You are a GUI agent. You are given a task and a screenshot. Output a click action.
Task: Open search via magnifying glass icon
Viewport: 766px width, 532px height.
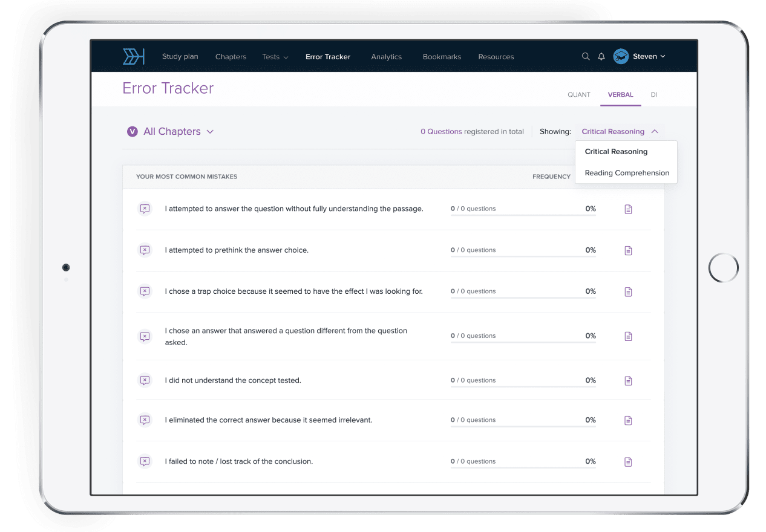tap(586, 57)
